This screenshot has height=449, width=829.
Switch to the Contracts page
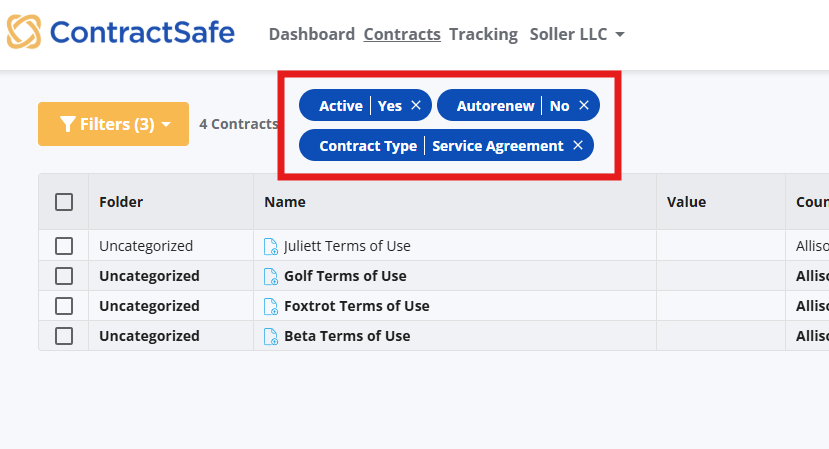(x=402, y=34)
